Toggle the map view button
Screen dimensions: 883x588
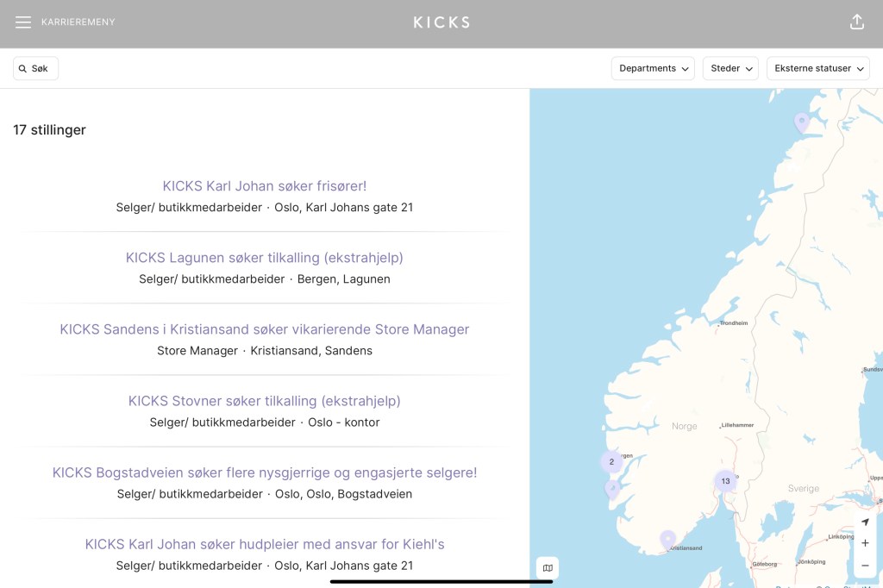pos(548,567)
